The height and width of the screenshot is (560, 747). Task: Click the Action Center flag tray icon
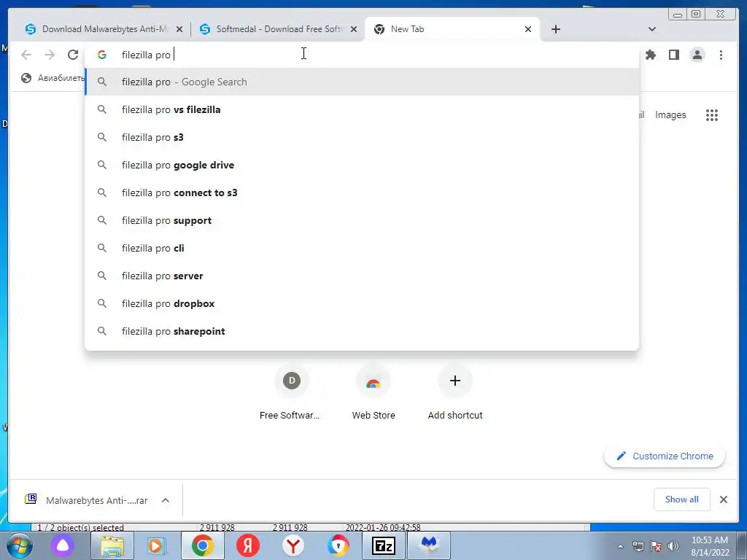pyautogui.click(x=656, y=546)
